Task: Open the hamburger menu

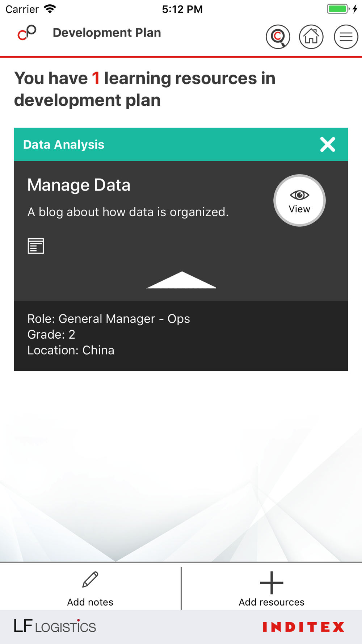Action: tap(346, 37)
